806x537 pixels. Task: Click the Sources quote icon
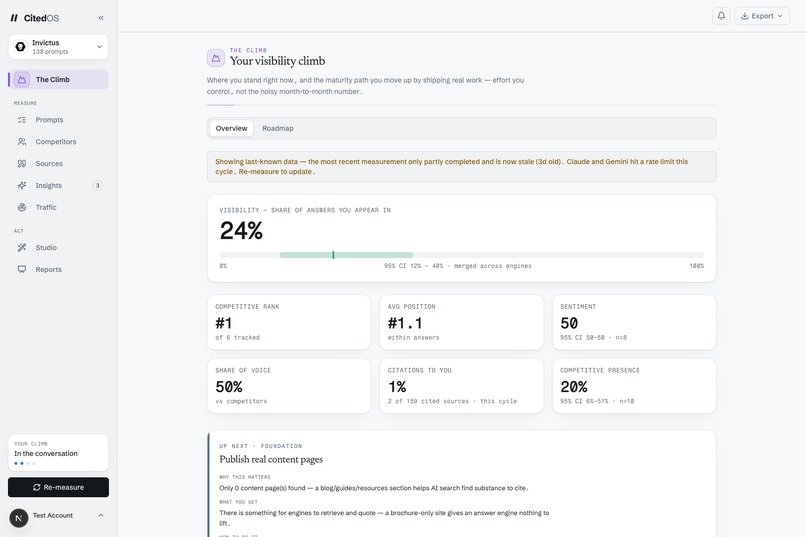pyautogui.click(x=22, y=163)
